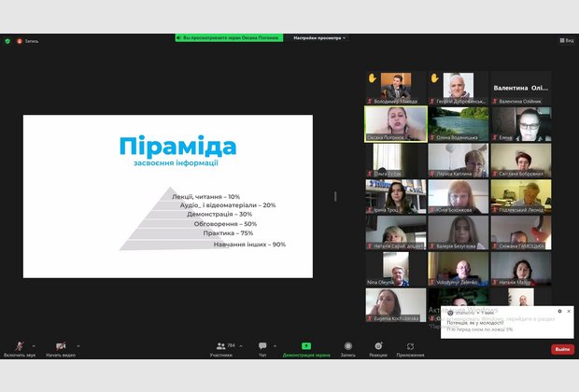Image resolution: width=579 pixels, height=392 pixels.
Task: Open the Участники participants panel
Action: click(x=220, y=346)
